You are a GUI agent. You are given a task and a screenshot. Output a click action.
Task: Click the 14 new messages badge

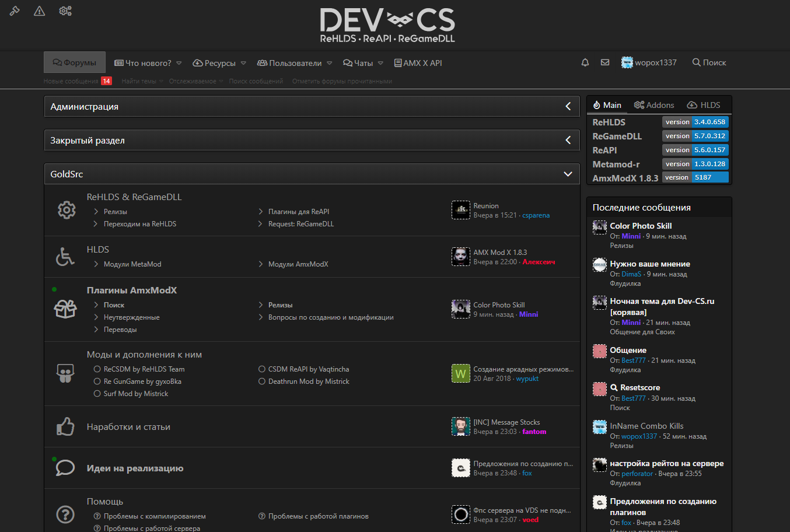click(106, 81)
